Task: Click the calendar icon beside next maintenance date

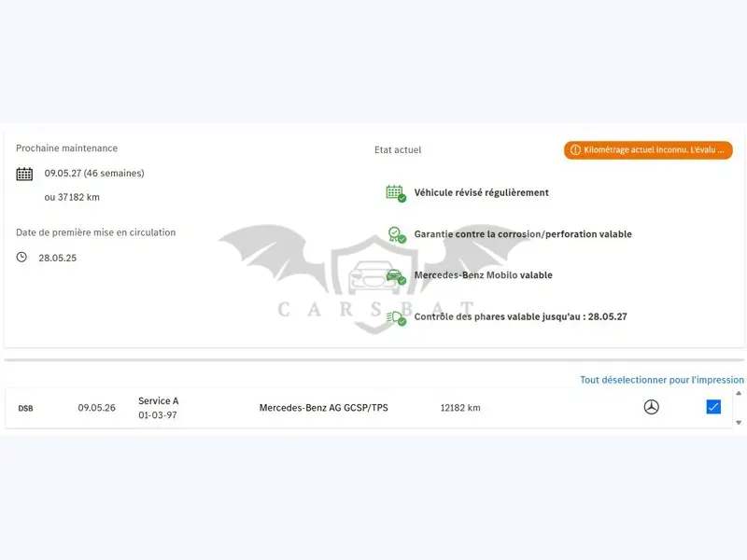Action: [24, 174]
